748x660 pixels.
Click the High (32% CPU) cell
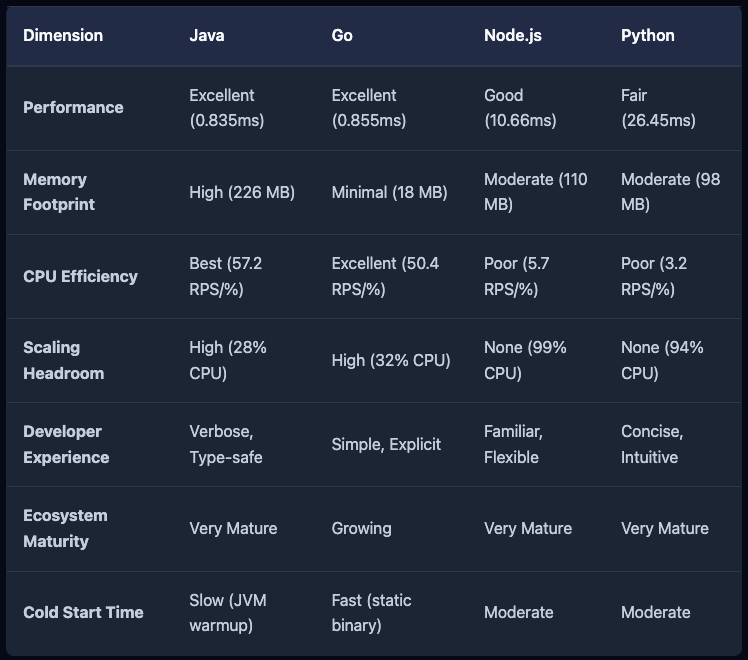[391, 360]
